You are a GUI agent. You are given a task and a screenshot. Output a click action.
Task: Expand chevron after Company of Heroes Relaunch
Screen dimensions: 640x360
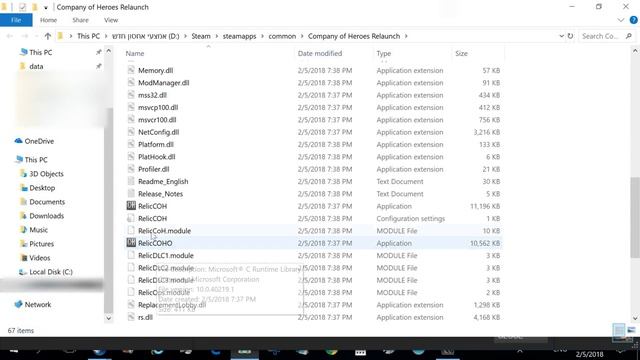(406, 36)
